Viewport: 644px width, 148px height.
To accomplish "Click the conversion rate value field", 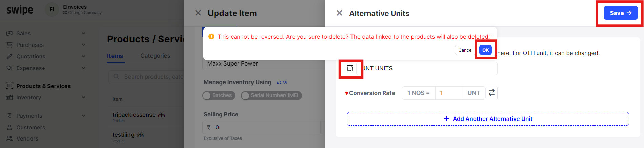I will tap(448, 93).
